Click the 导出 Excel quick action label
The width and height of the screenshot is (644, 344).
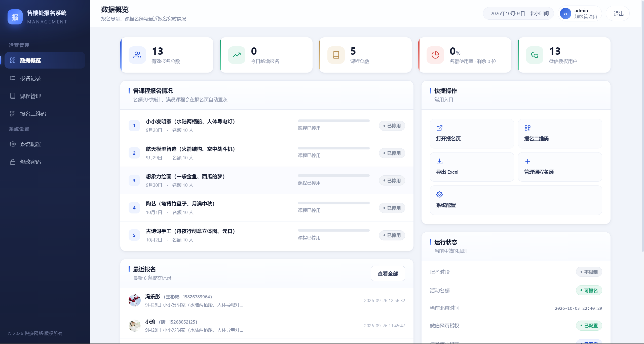[447, 172]
